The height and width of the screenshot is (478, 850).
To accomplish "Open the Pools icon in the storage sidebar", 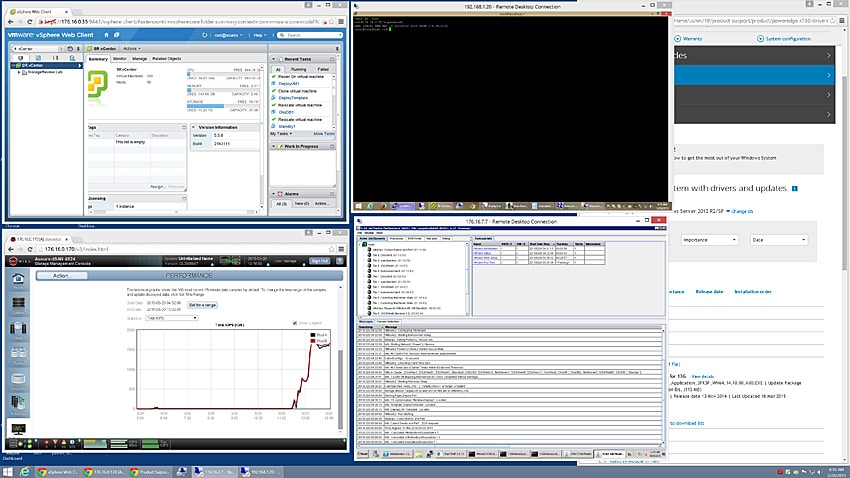I will pos(18,354).
